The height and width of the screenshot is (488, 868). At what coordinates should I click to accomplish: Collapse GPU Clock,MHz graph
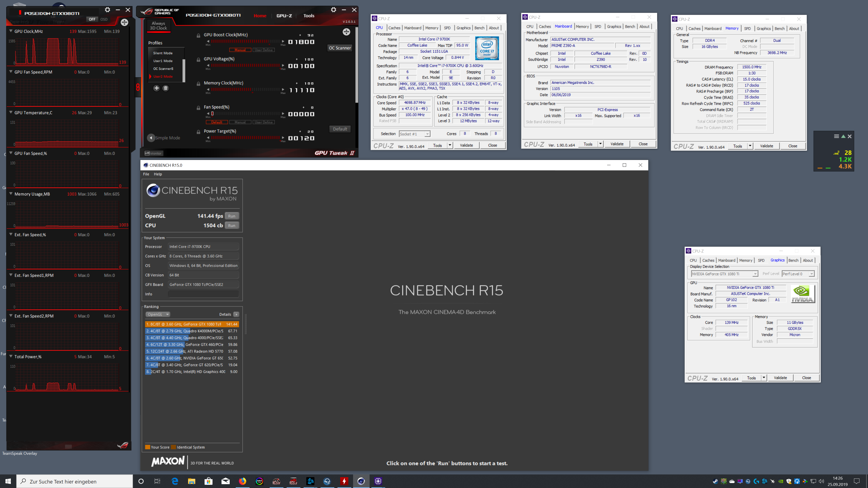click(11, 31)
